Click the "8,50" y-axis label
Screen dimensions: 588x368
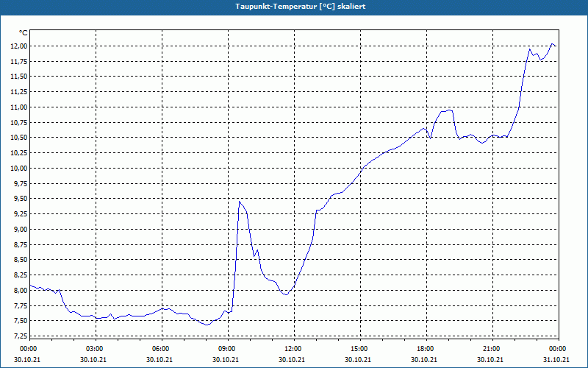coord(21,260)
